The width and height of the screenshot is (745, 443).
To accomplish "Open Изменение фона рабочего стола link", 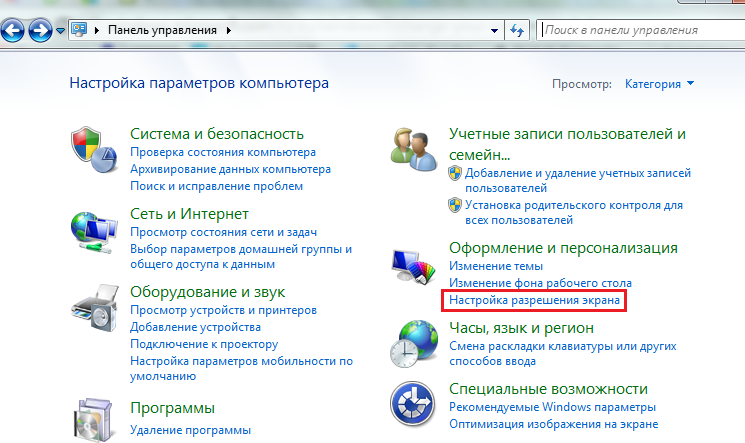I will tap(541, 283).
